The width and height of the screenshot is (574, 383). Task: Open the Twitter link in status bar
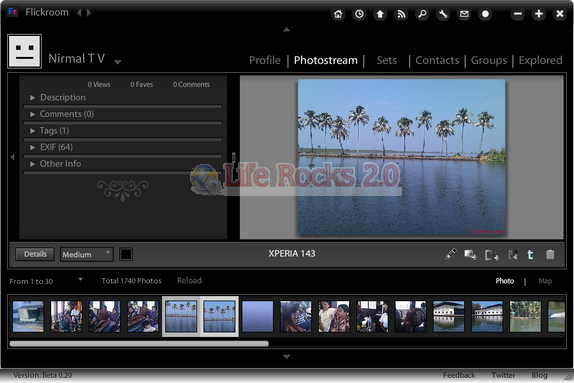(x=503, y=375)
